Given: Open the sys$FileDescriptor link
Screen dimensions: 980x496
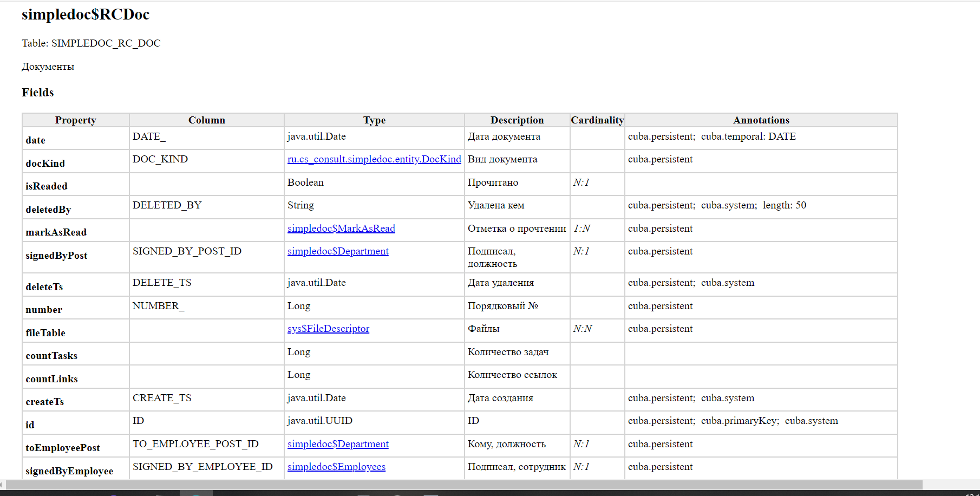Looking at the screenshot, I should [328, 329].
